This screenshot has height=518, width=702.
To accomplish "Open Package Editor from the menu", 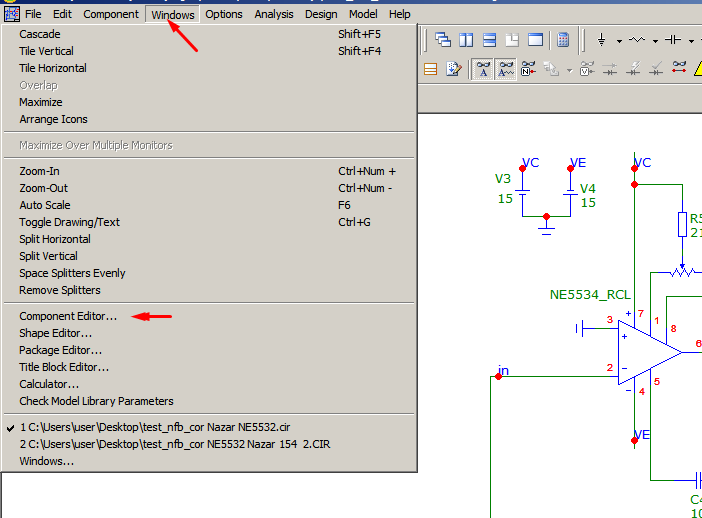I will click(x=209, y=350).
